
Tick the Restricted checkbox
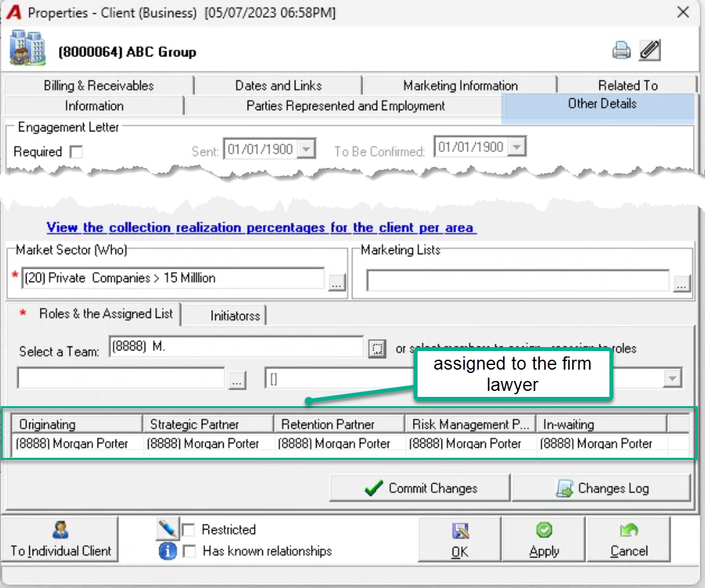pyautogui.click(x=189, y=530)
